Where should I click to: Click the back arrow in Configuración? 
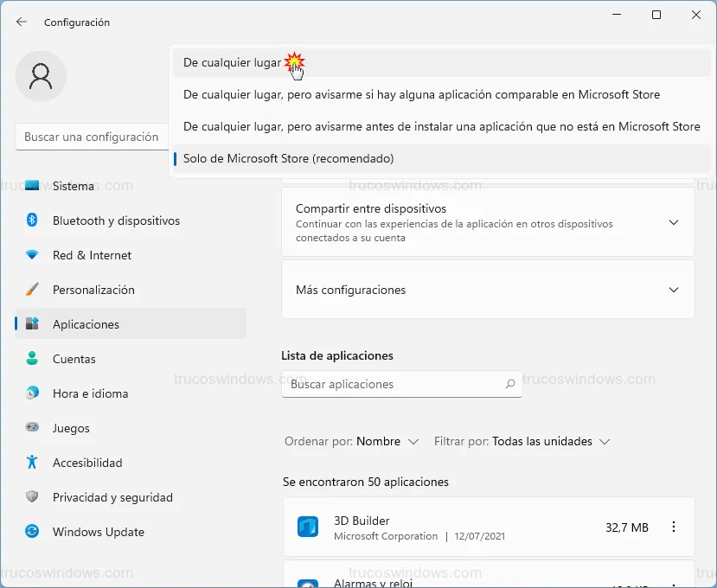coord(22,22)
